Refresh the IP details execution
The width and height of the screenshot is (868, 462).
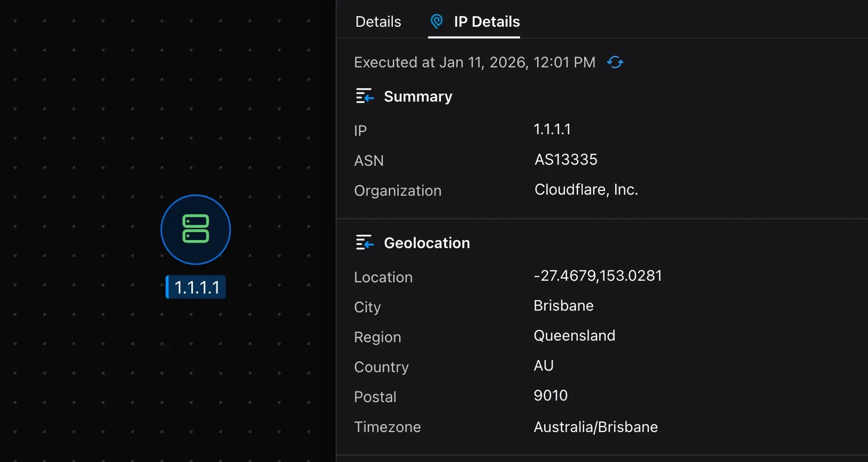click(615, 63)
